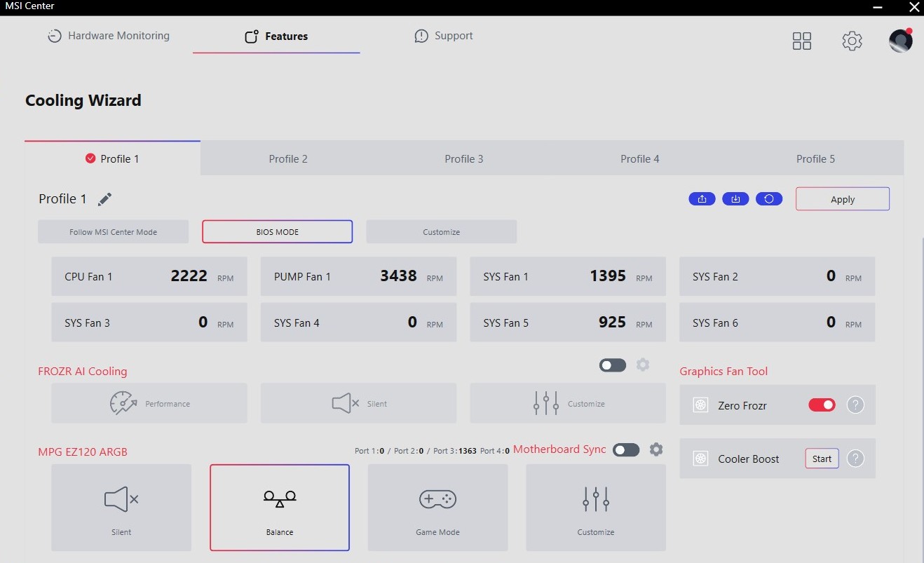
Task: Show Cooler Boost help question mark
Action: click(x=855, y=459)
